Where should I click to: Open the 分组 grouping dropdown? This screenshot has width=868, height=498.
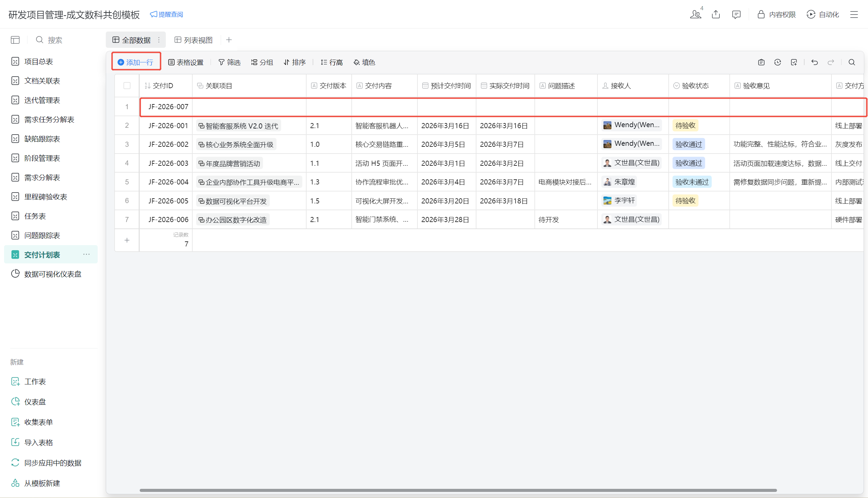click(262, 62)
